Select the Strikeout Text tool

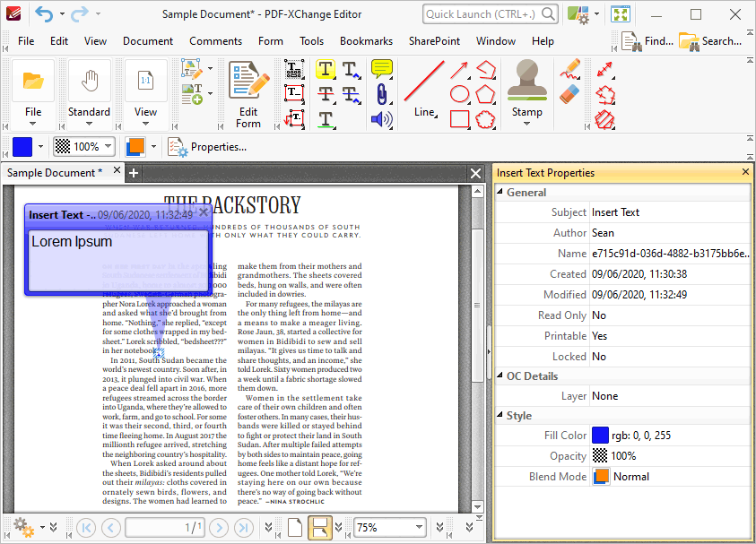click(x=326, y=94)
